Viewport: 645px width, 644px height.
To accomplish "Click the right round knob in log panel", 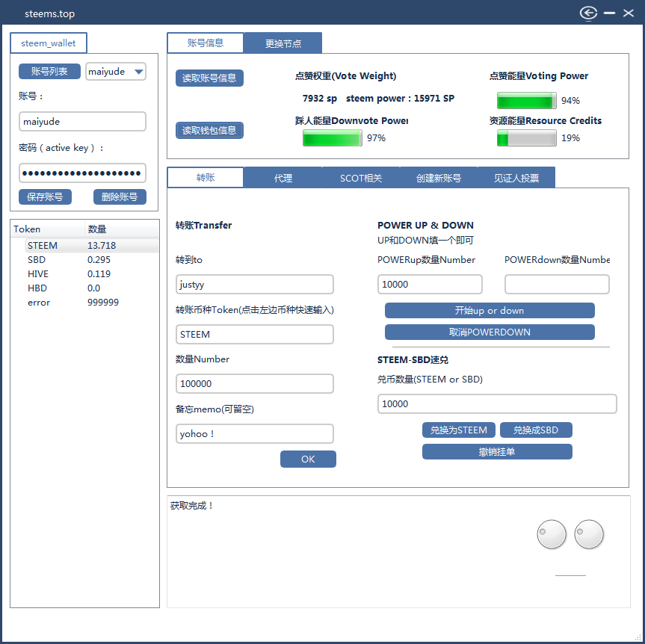I will pyautogui.click(x=589, y=534).
